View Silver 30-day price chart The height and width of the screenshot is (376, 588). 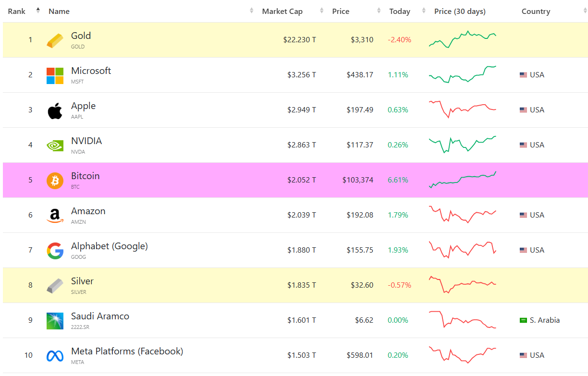[463, 285]
